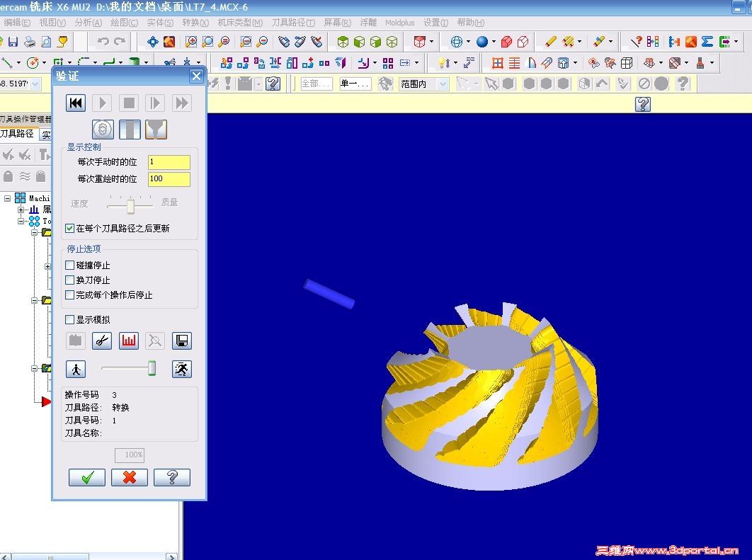Click the blue shaded sphere icon
This screenshot has height=560, width=752.
482,42
